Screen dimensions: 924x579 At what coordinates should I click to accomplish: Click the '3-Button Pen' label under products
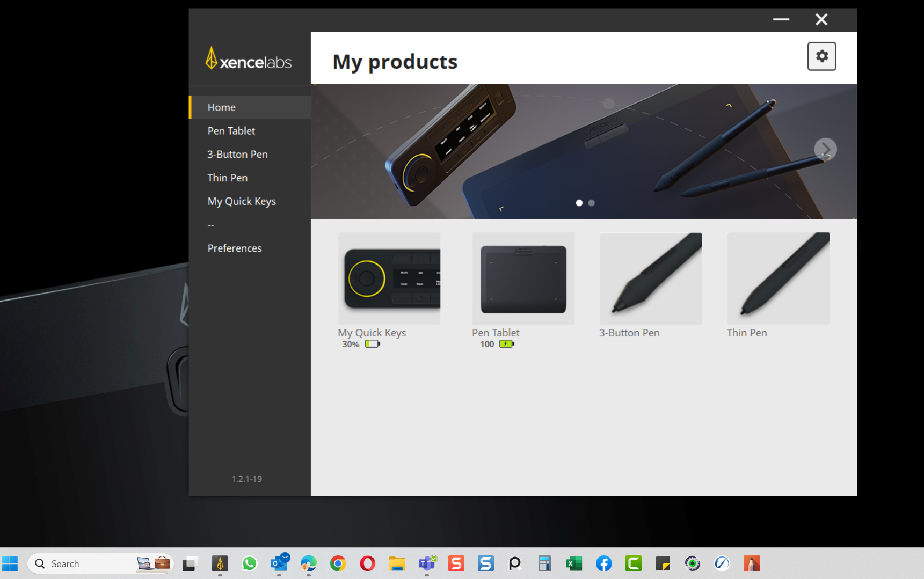pyautogui.click(x=629, y=333)
